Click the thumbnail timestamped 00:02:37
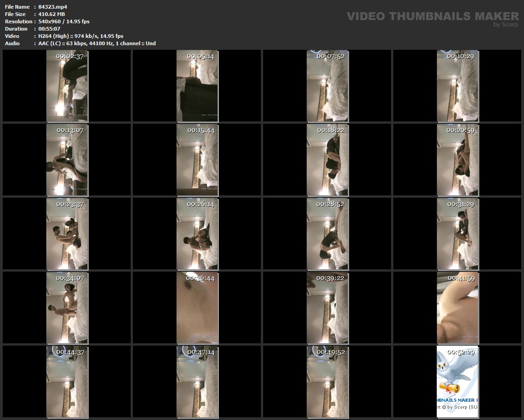Viewport: 524px width, 420px height. click(67, 86)
